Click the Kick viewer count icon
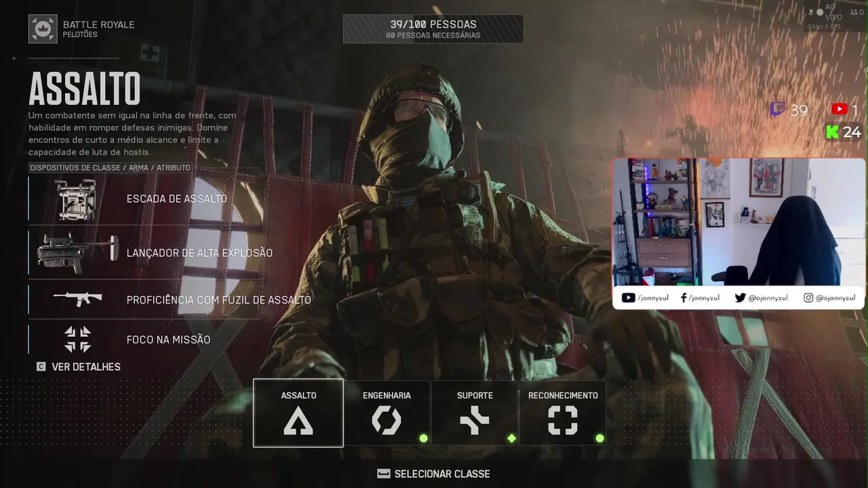Screen dimensions: 868x488 point(832,132)
